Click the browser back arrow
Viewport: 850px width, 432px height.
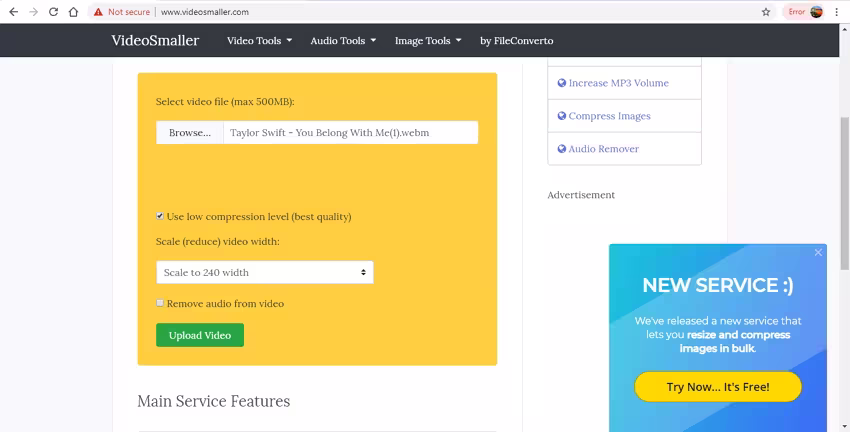click(x=13, y=12)
